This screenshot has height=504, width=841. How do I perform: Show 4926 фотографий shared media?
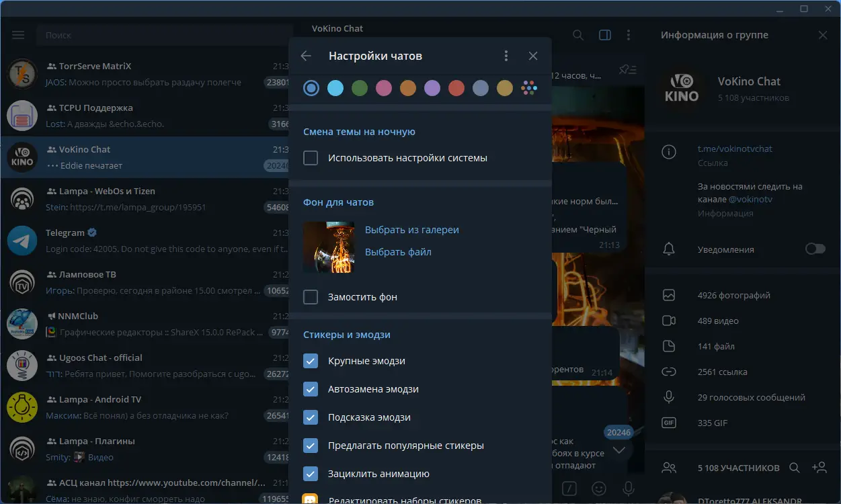click(742, 295)
